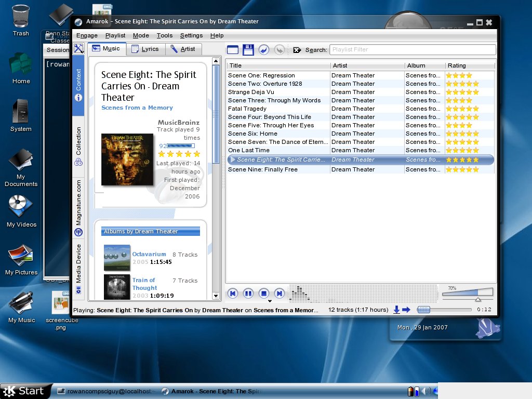
Task: Click the Undo playlist icon
Action: (263, 49)
